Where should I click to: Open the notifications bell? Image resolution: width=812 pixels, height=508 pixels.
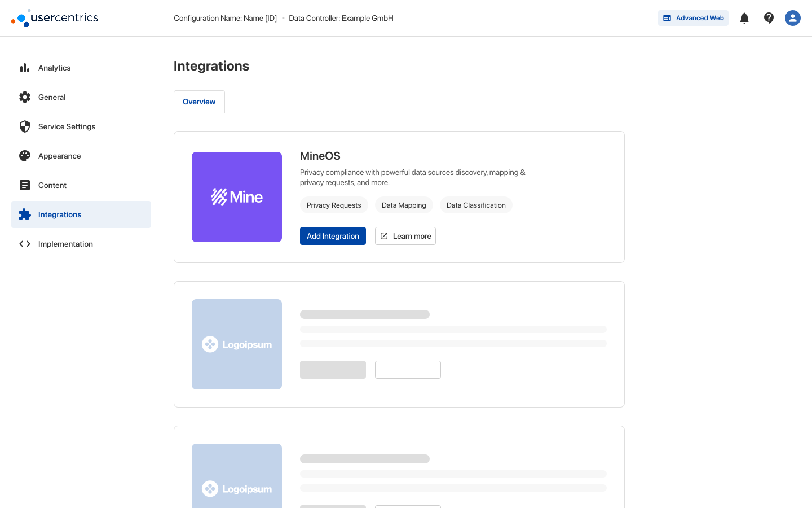click(x=744, y=18)
